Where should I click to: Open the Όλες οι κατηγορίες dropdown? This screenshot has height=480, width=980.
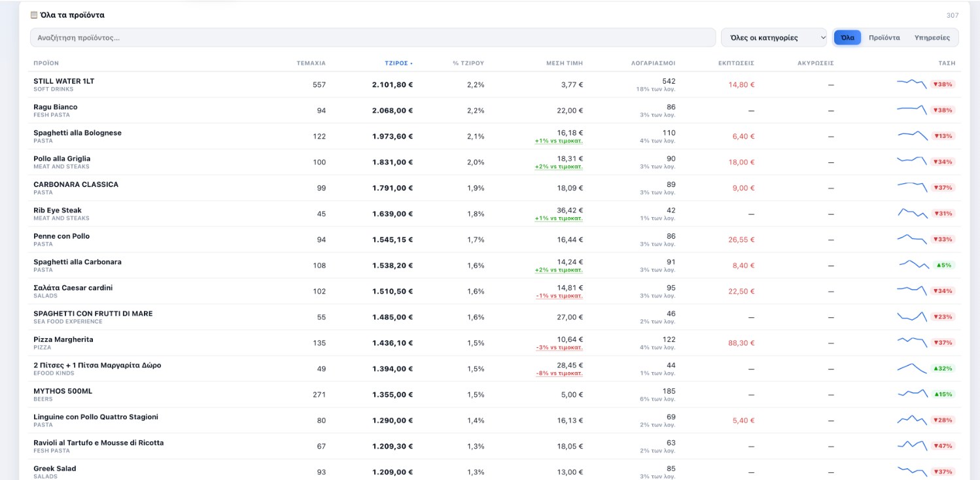click(775, 37)
